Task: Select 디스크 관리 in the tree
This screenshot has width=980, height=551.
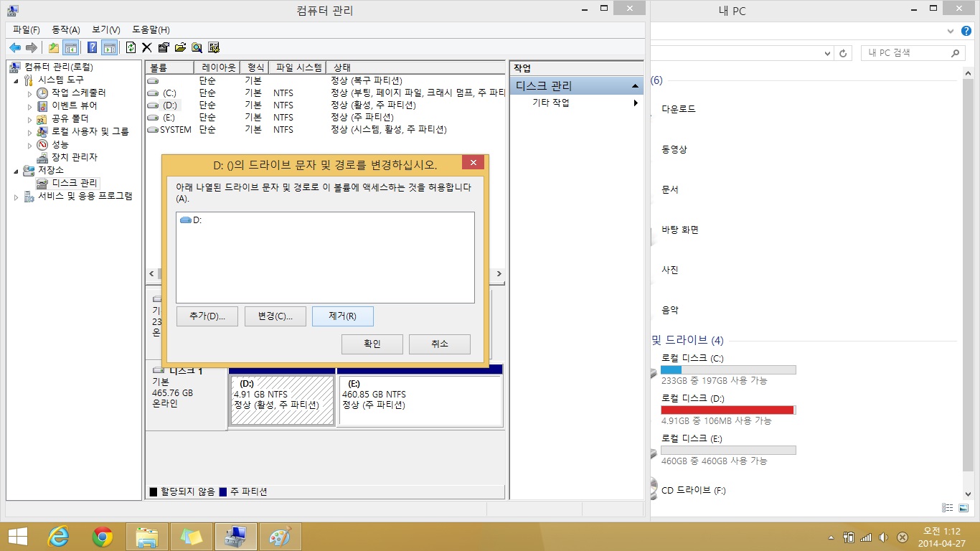Action: [x=74, y=183]
